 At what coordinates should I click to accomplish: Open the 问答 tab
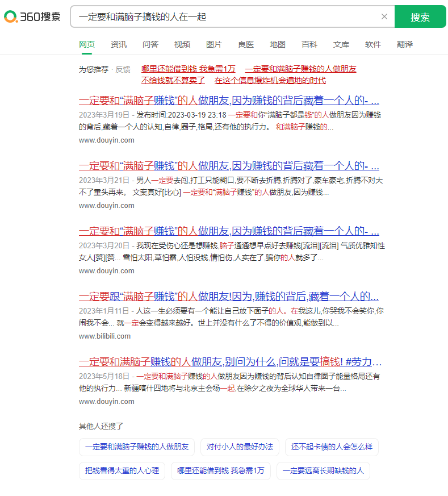pos(150,44)
